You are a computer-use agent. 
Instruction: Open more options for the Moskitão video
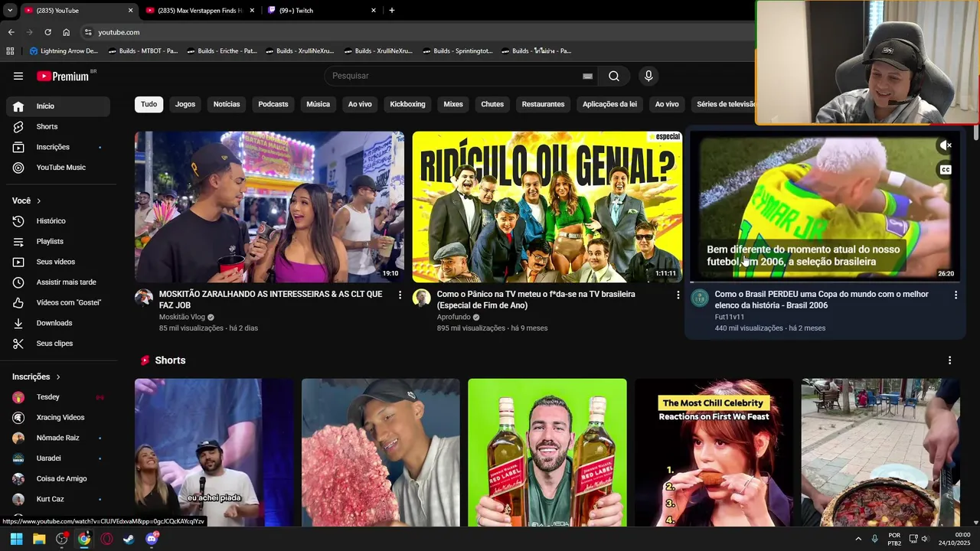400,295
